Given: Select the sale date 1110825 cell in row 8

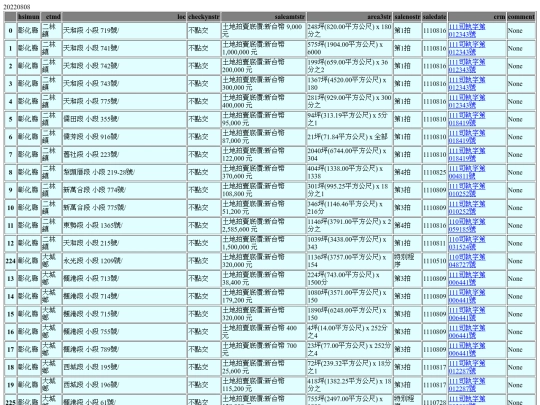Looking at the screenshot, I should [435, 173].
